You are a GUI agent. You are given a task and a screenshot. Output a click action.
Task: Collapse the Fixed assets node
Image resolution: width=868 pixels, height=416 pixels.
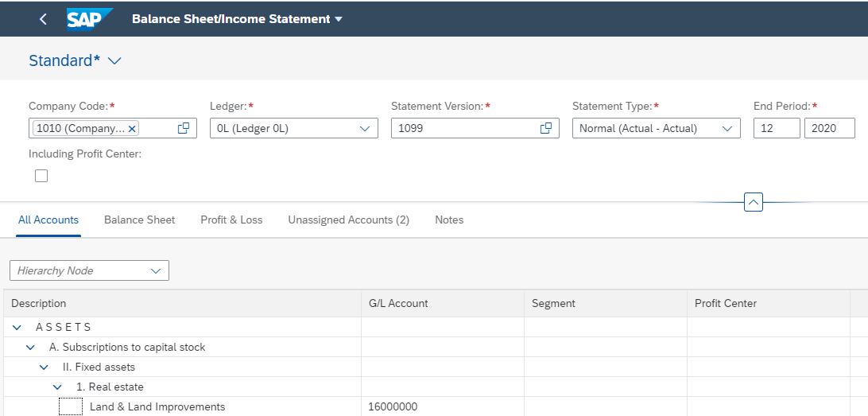44,367
